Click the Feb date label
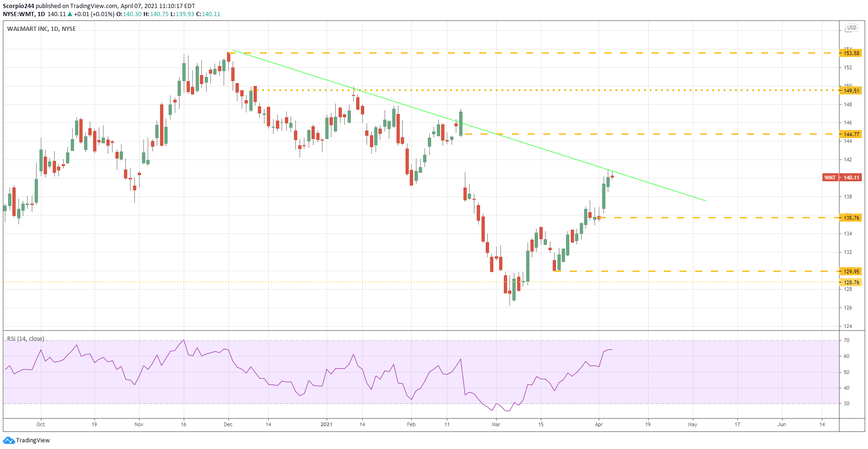 411,424
